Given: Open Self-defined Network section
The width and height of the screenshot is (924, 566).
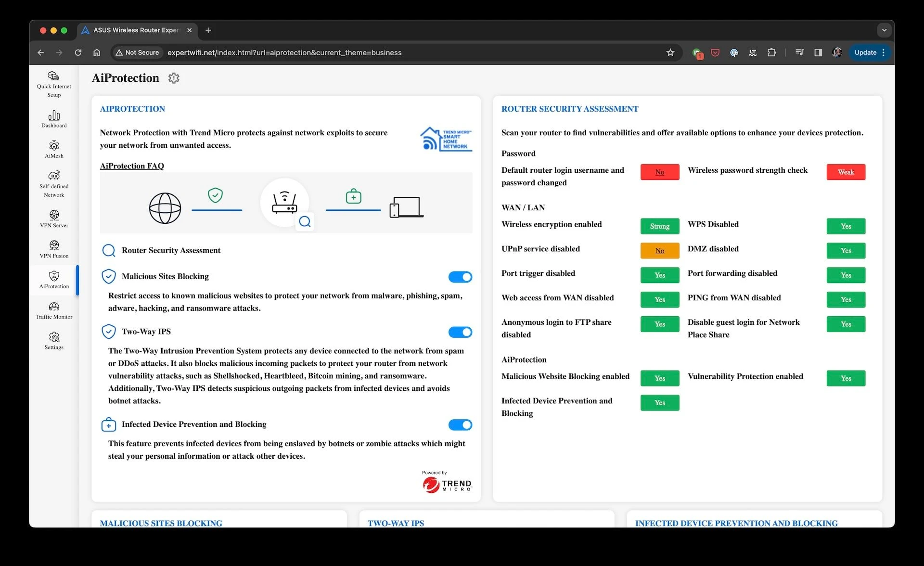Looking at the screenshot, I should coord(54,184).
